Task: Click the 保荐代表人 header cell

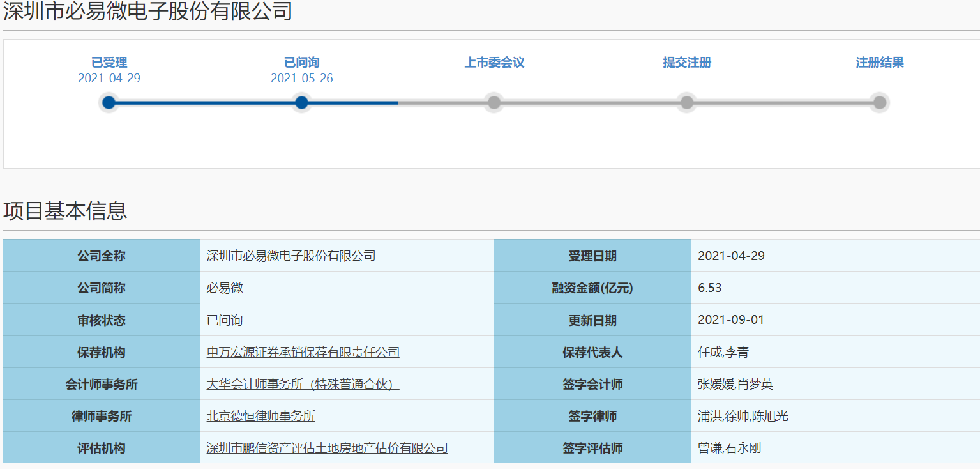Action: coord(592,352)
